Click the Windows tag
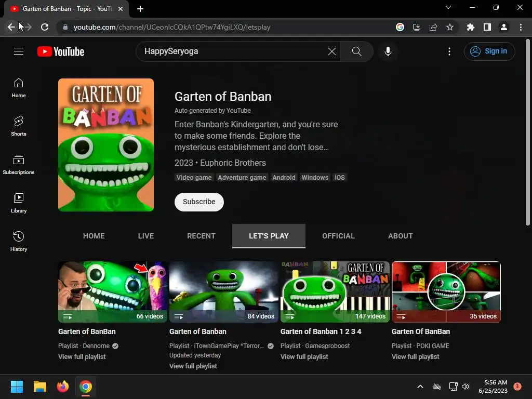This screenshot has width=532, height=399. pos(315,178)
